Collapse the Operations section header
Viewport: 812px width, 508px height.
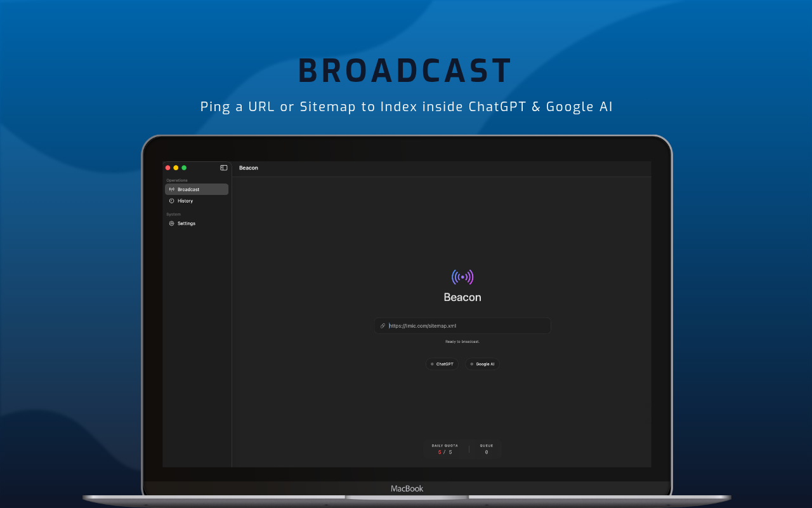click(x=177, y=180)
